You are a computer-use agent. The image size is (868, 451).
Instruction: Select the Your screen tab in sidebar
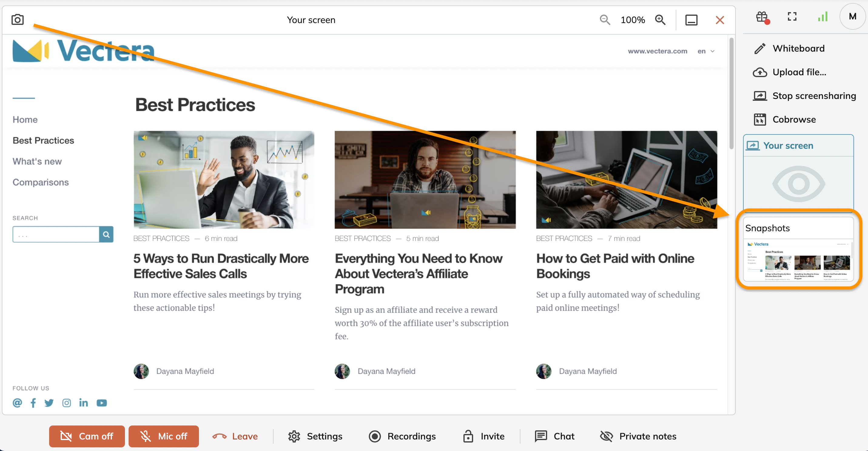coord(798,146)
